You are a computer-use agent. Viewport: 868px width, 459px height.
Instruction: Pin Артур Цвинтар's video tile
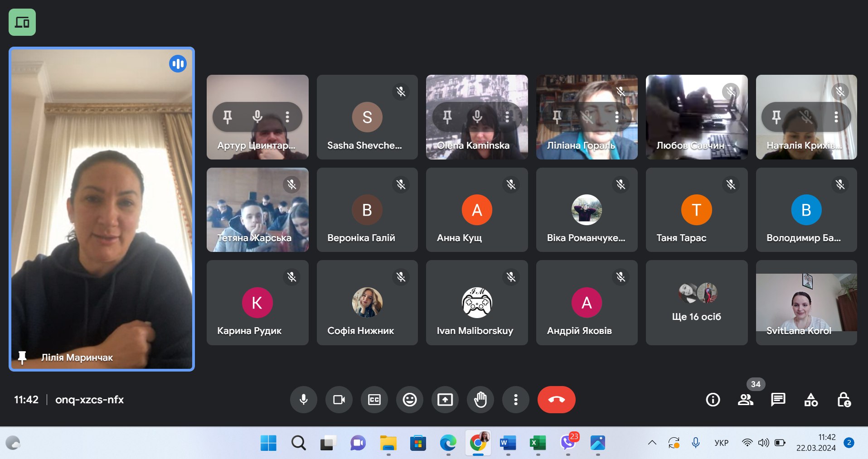[228, 117]
